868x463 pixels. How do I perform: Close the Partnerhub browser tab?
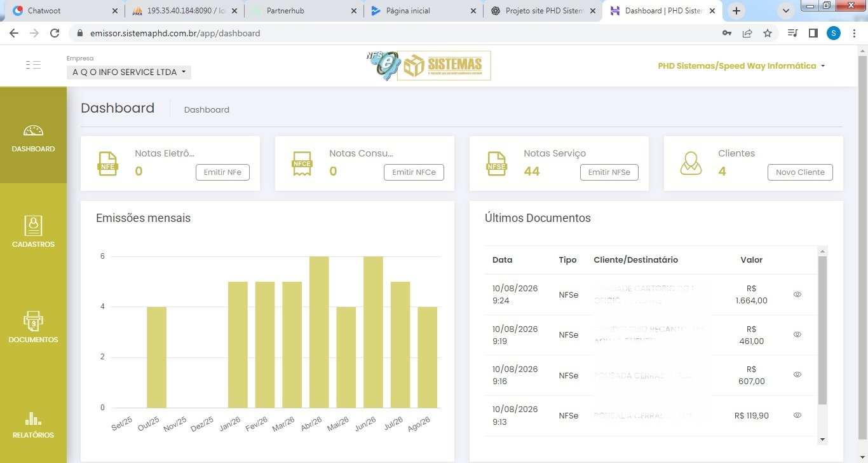[353, 11]
